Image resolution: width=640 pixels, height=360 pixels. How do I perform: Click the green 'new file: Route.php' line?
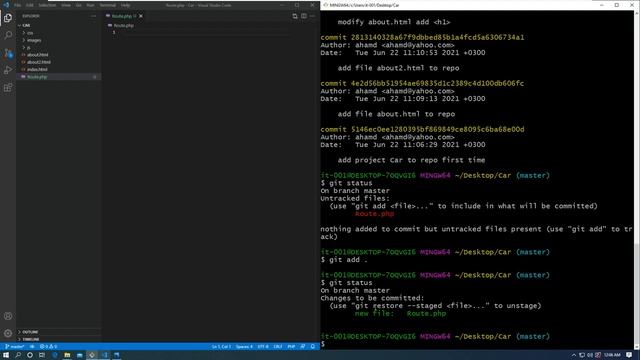click(x=400, y=313)
